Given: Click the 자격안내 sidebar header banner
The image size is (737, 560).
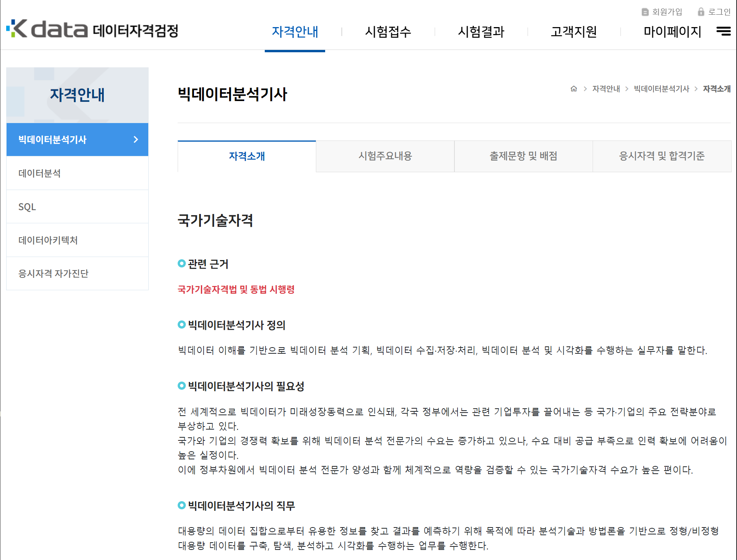Looking at the screenshot, I should pyautogui.click(x=77, y=95).
